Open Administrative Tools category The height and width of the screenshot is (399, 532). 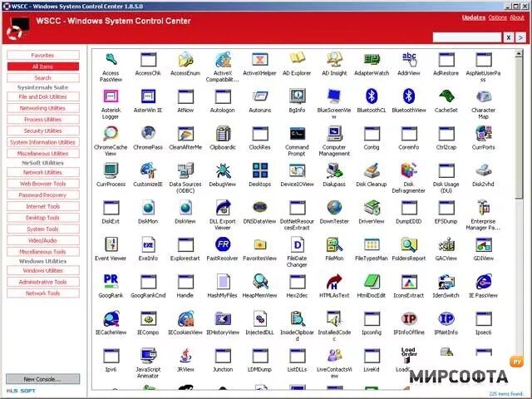(43, 282)
